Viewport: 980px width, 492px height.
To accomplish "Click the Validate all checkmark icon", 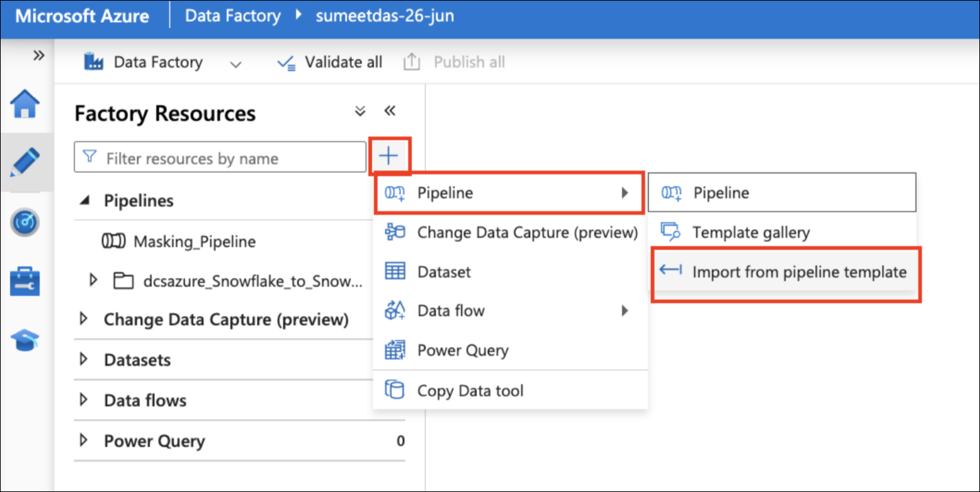I will [x=286, y=63].
